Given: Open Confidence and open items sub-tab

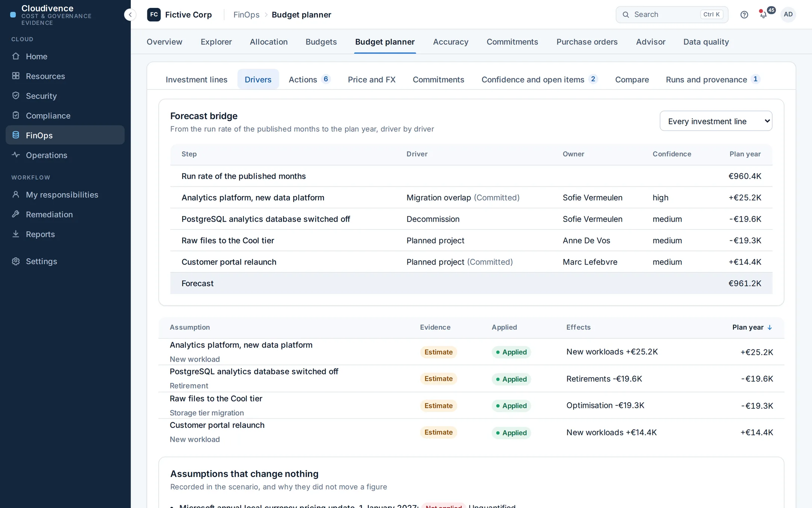Looking at the screenshot, I should click(540, 79).
